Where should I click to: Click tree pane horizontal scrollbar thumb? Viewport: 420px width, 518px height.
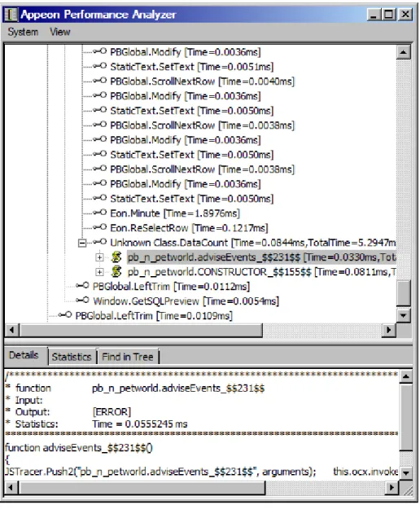pyautogui.click(x=141, y=330)
